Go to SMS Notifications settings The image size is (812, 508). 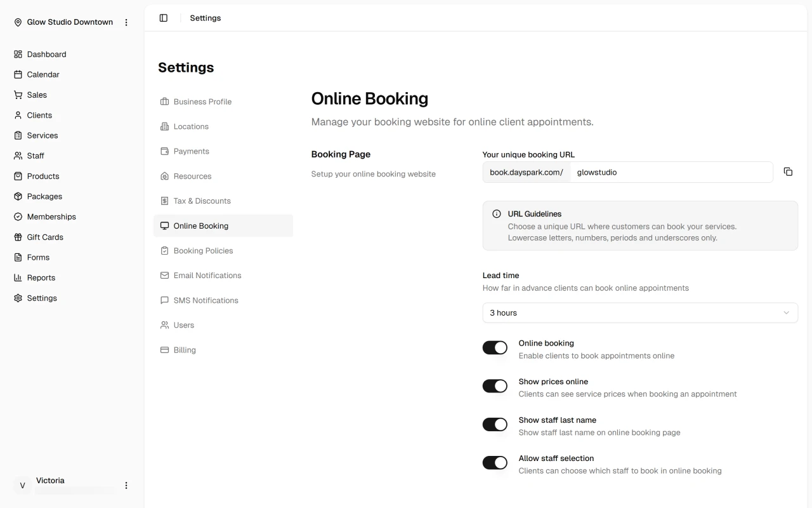click(x=223, y=300)
